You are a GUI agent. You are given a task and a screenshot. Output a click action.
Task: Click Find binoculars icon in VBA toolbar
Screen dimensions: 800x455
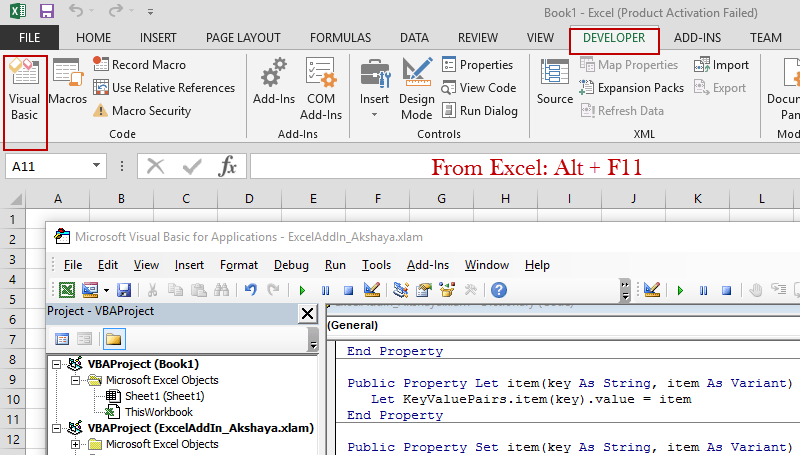point(221,290)
